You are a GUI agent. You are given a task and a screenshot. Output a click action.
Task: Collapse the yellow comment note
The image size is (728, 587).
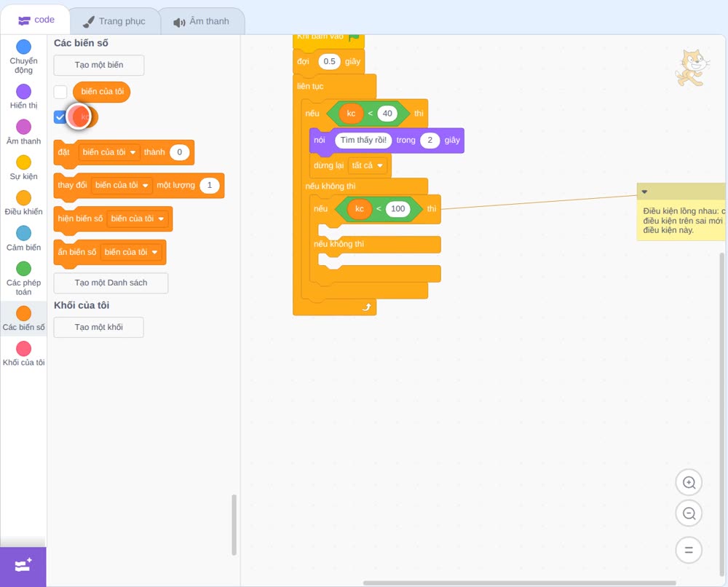pos(644,192)
